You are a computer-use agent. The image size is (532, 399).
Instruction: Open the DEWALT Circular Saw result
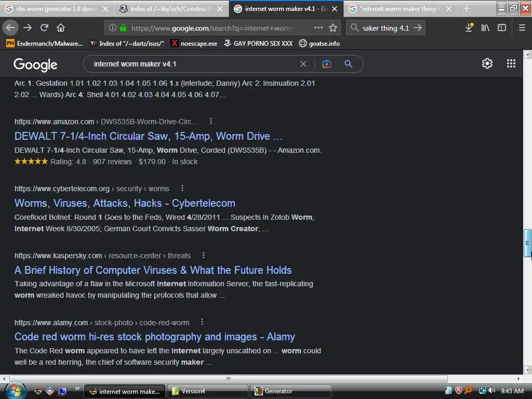click(x=148, y=136)
